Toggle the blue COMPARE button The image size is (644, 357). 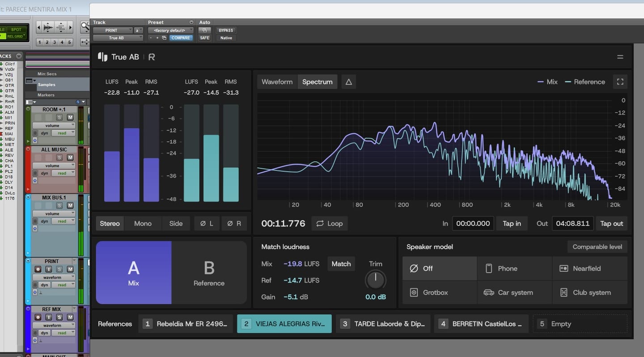point(181,38)
